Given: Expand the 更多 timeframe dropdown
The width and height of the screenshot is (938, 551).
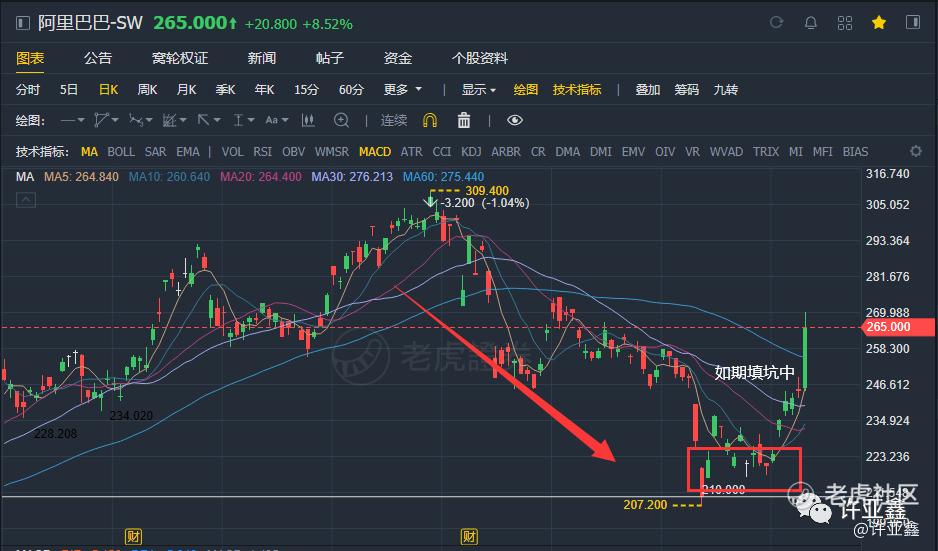Looking at the screenshot, I should (403, 90).
